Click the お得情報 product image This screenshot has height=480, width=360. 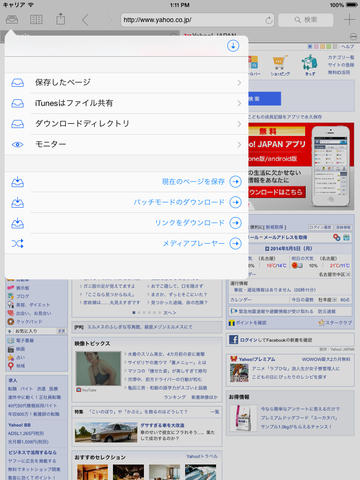(x=243, y=419)
